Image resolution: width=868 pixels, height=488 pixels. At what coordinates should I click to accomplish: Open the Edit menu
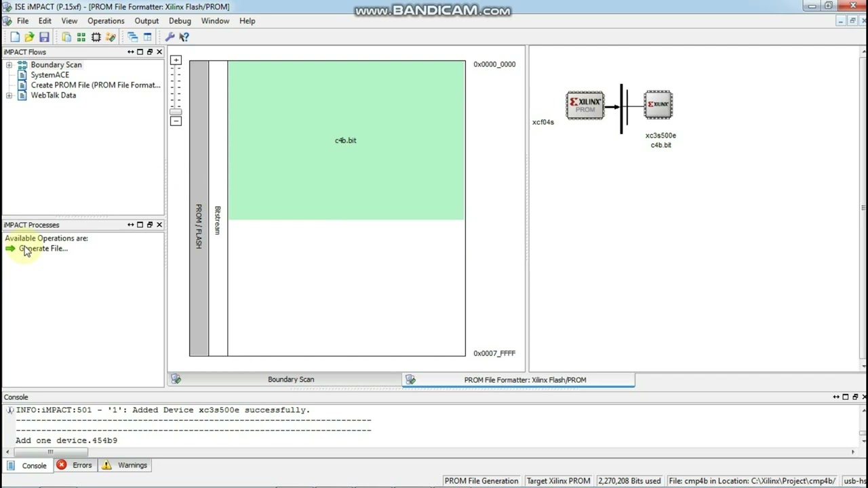[45, 21]
